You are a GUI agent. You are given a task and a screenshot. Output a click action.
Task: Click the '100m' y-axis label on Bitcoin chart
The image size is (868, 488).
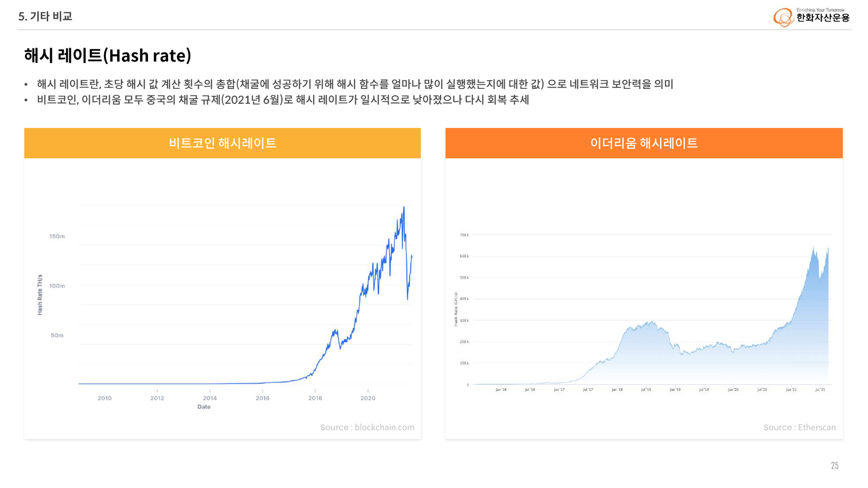[x=57, y=286]
